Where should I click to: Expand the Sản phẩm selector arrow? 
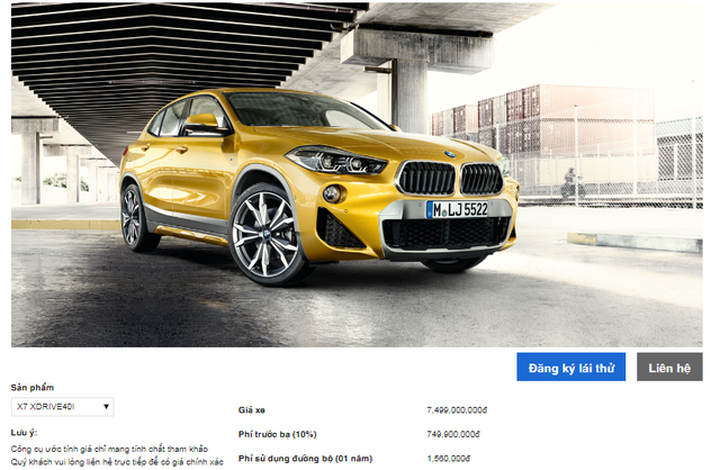106,407
